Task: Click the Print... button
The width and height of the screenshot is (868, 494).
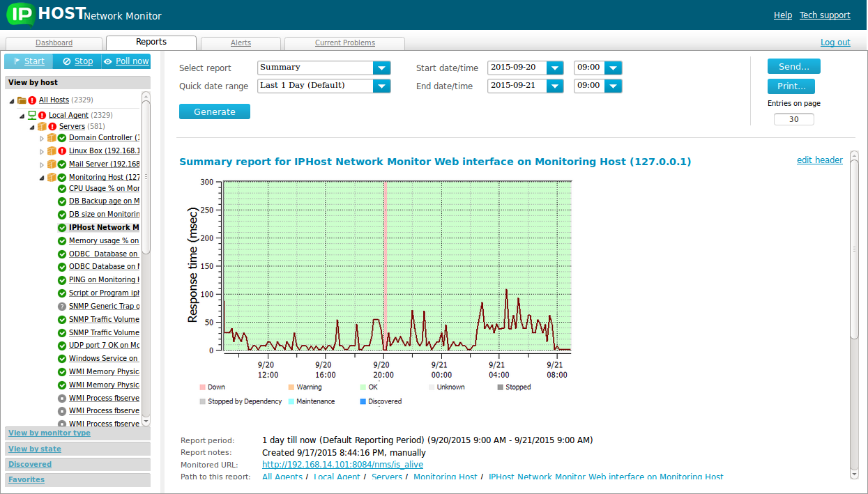Action: 791,86
